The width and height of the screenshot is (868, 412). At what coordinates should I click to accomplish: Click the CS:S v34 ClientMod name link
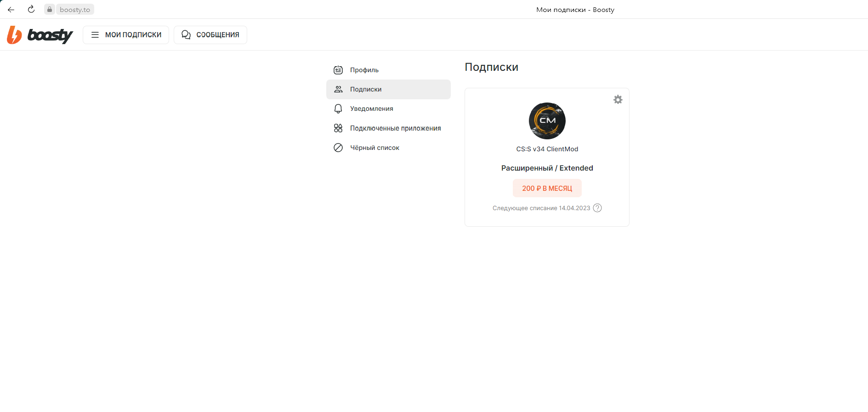pyautogui.click(x=547, y=149)
